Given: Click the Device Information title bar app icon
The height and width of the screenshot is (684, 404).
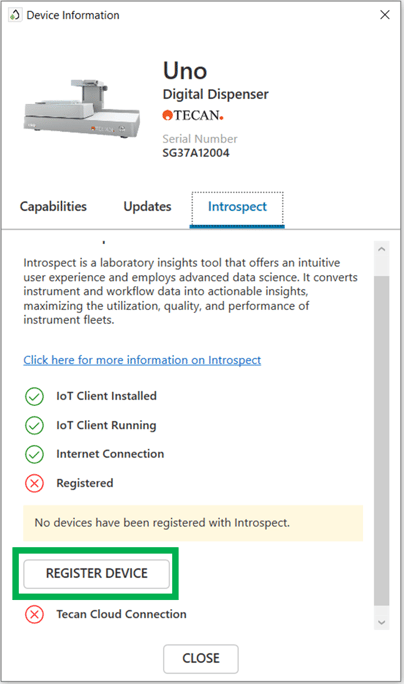Looking at the screenshot, I should point(15,15).
